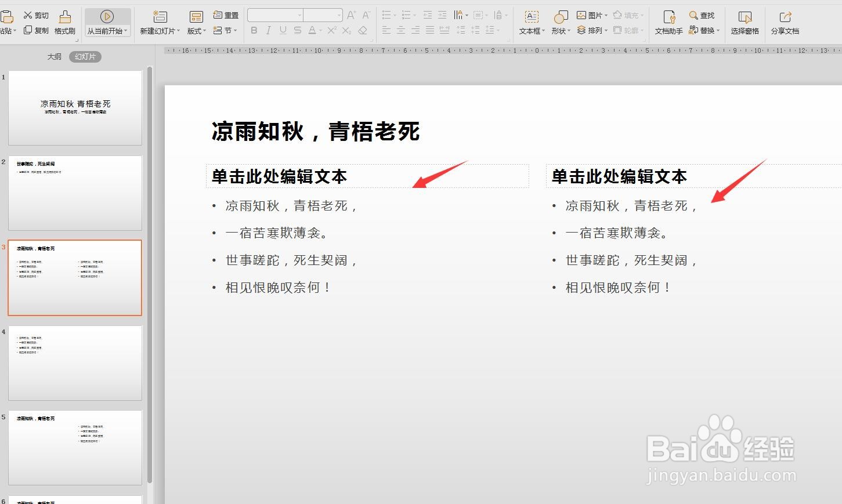
Task: Open the shapes (形状) tool
Action: point(559,23)
